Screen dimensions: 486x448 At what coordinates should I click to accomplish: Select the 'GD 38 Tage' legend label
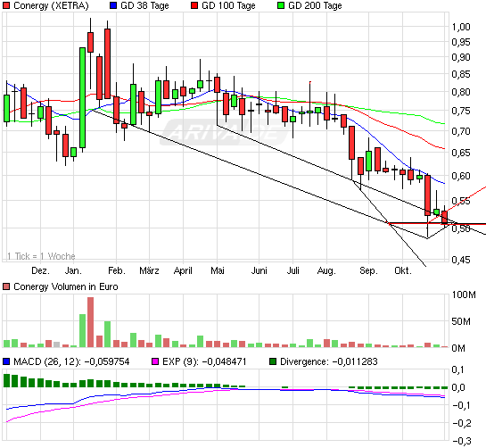[x=144, y=5]
